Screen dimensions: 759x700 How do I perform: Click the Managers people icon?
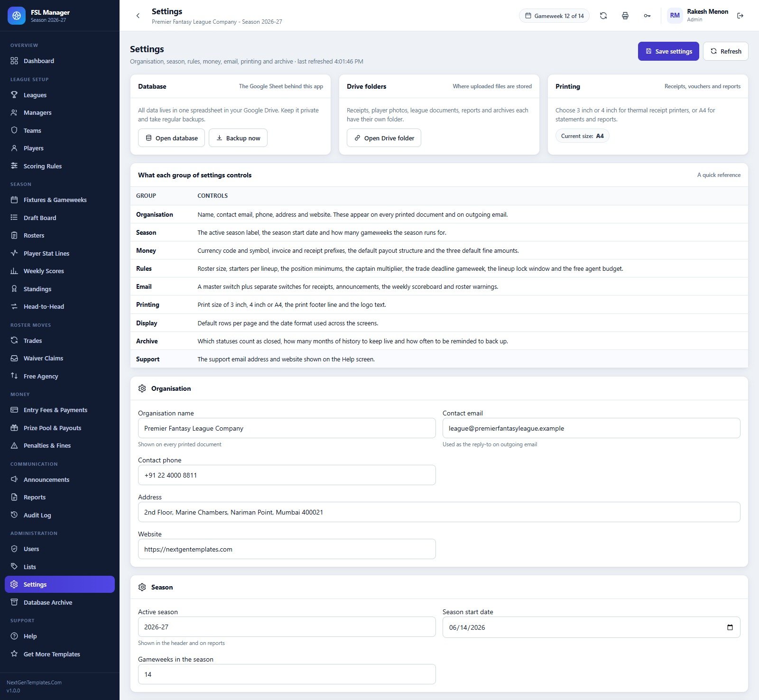click(x=14, y=112)
